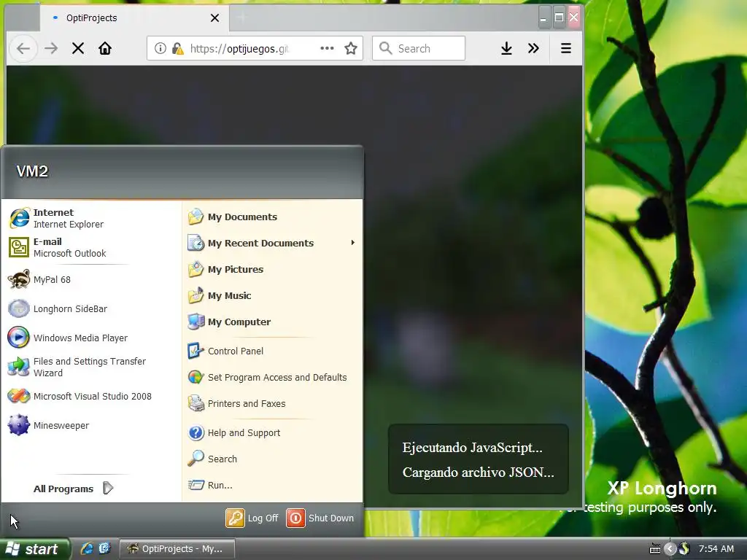Show site information icon in address bar

(160, 48)
